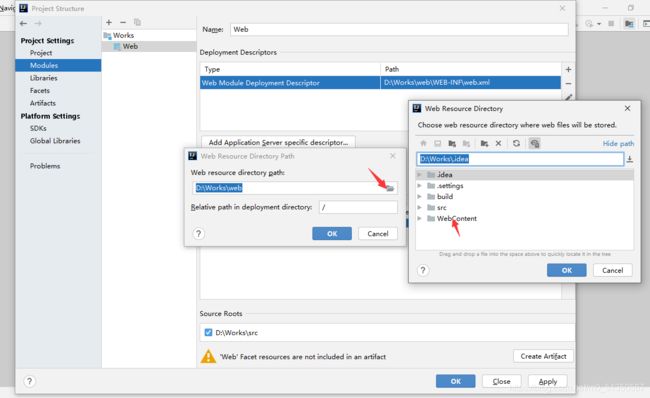Refresh the directory tree

point(516,143)
